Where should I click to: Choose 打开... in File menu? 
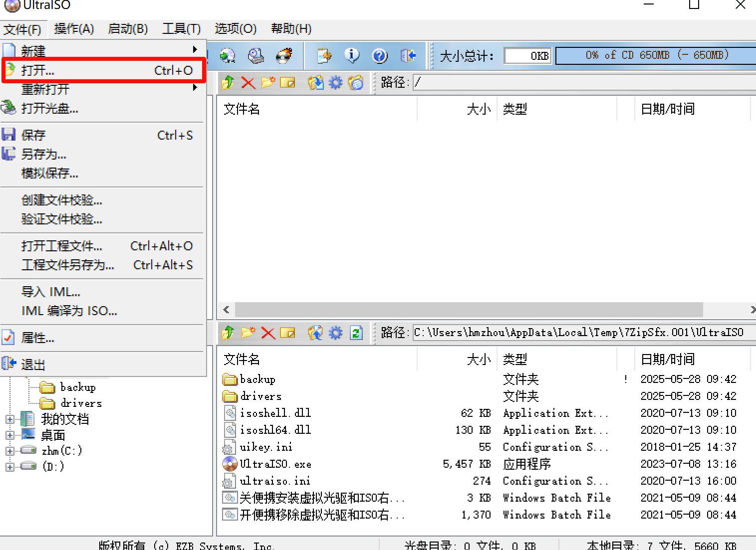click(104, 70)
